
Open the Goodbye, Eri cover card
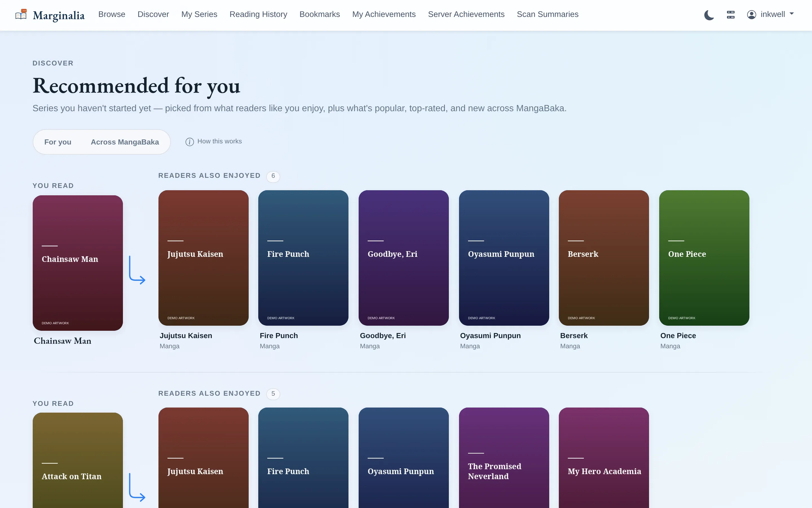tap(404, 258)
